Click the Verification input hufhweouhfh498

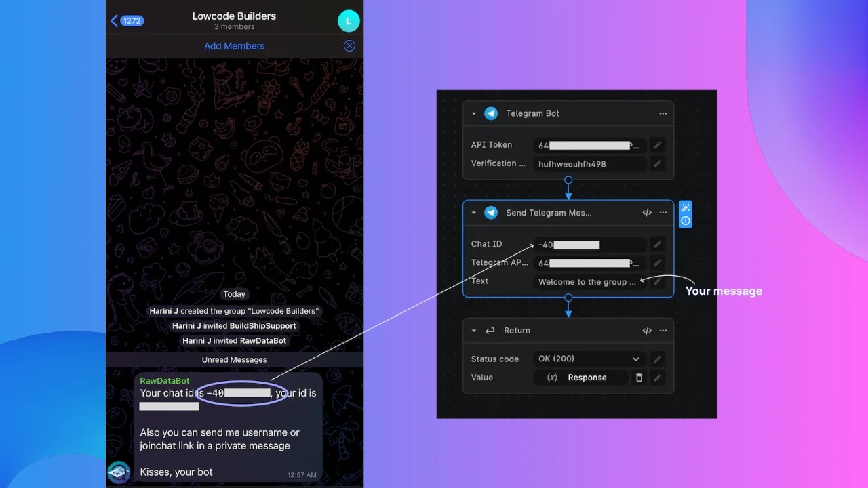click(x=589, y=164)
